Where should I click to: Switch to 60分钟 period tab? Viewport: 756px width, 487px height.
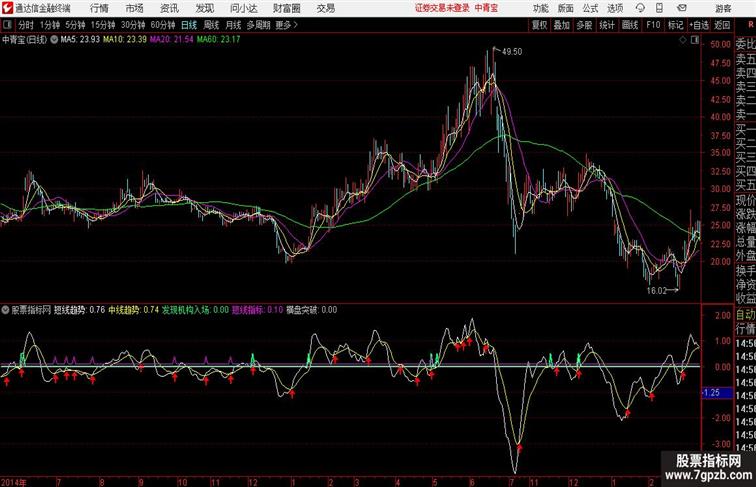point(163,25)
